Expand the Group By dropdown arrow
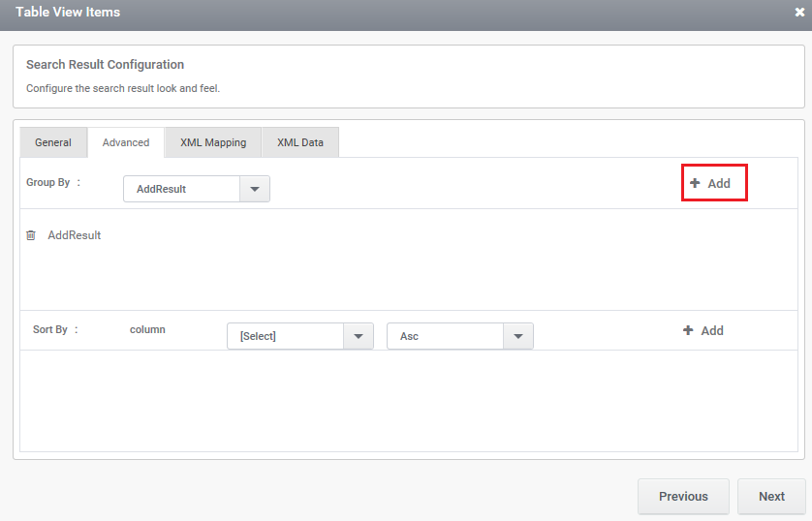The image size is (812, 521). (x=255, y=189)
